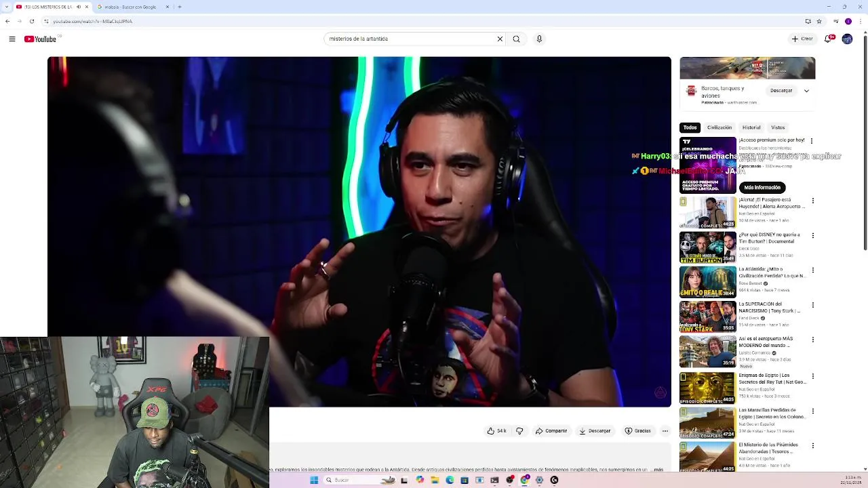The width and height of the screenshot is (868, 488).
Task: Open the Tim Burton video thumbnail
Action: pyautogui.click(x=707, y=247)
